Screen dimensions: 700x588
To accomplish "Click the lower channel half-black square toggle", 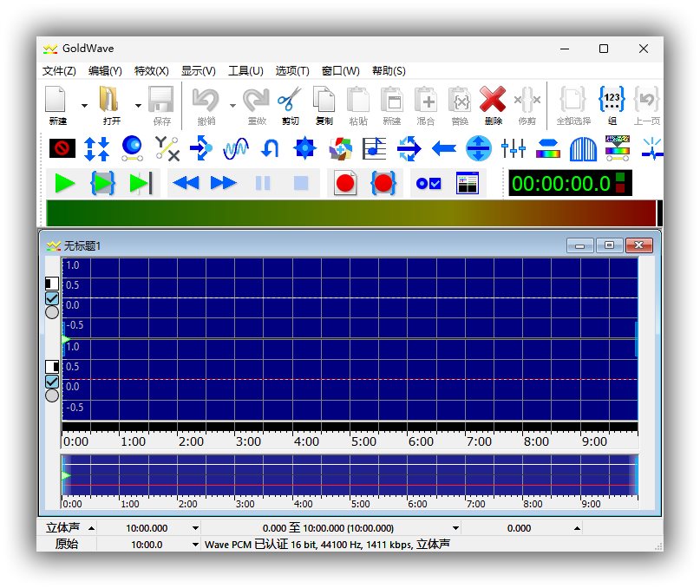I will pyautogui.click(x=52, y=367).
